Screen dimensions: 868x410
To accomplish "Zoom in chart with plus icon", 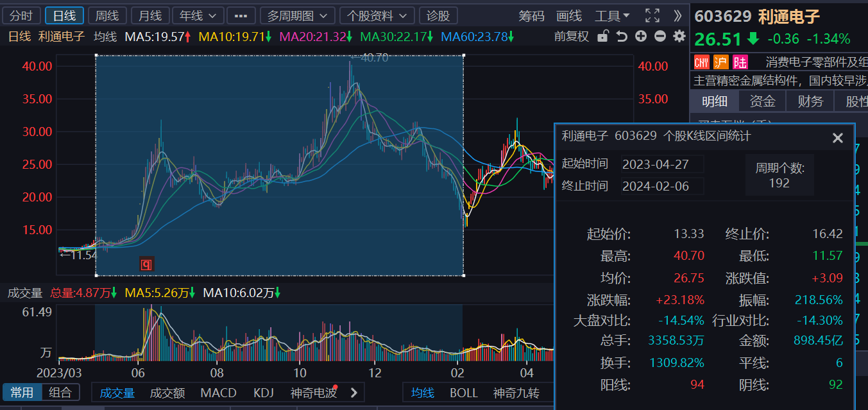I will tap(641, 37).
